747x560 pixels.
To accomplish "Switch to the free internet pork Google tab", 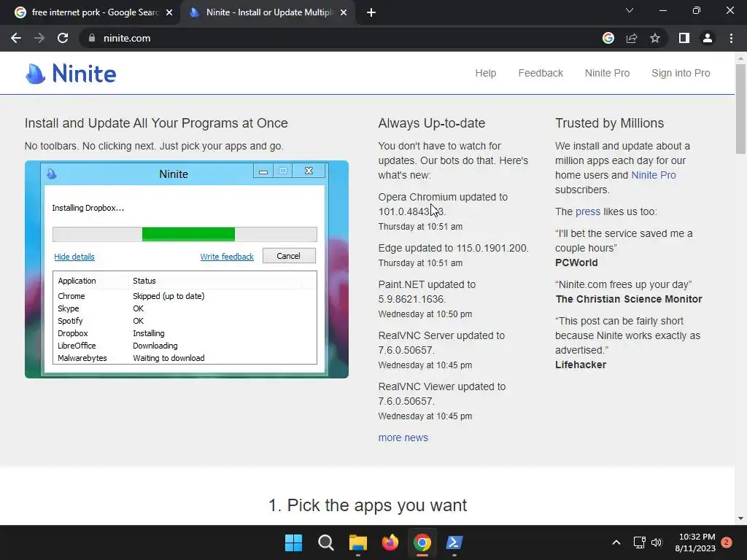I will point(90,13).
